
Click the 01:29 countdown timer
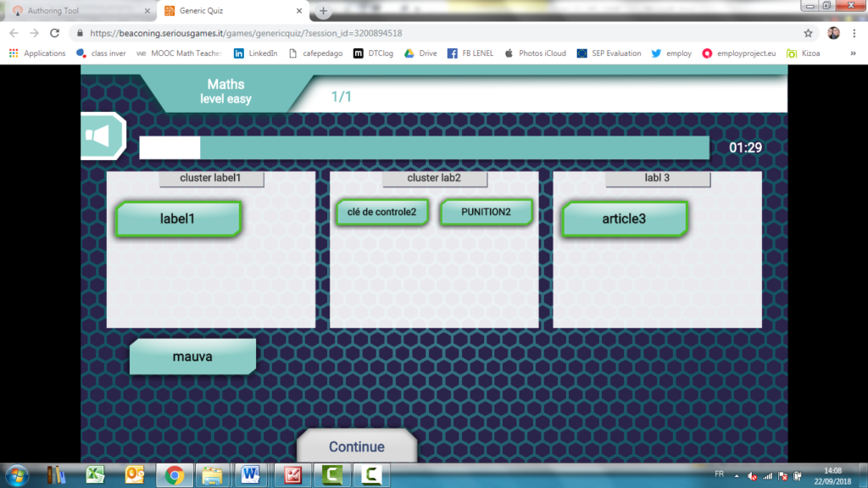click(745, 147)
